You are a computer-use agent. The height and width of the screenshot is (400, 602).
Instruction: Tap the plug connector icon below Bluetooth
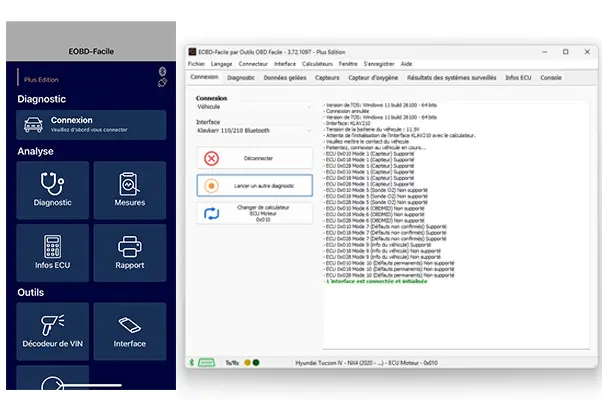(x=162, y=83)
